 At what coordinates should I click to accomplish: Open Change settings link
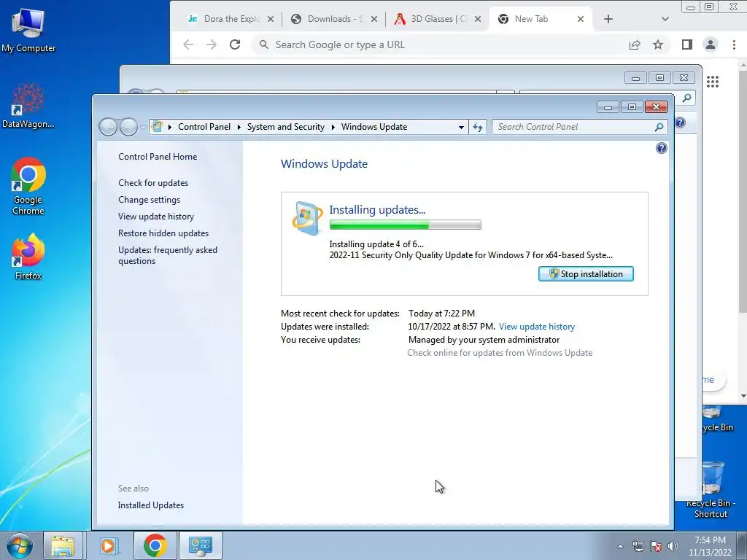[149, 200]
